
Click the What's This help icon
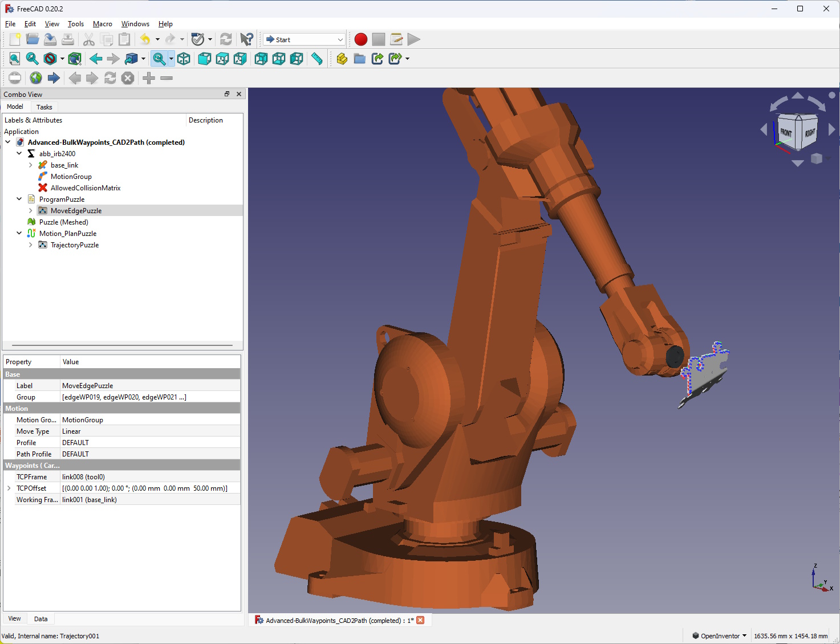click(246, 39)
